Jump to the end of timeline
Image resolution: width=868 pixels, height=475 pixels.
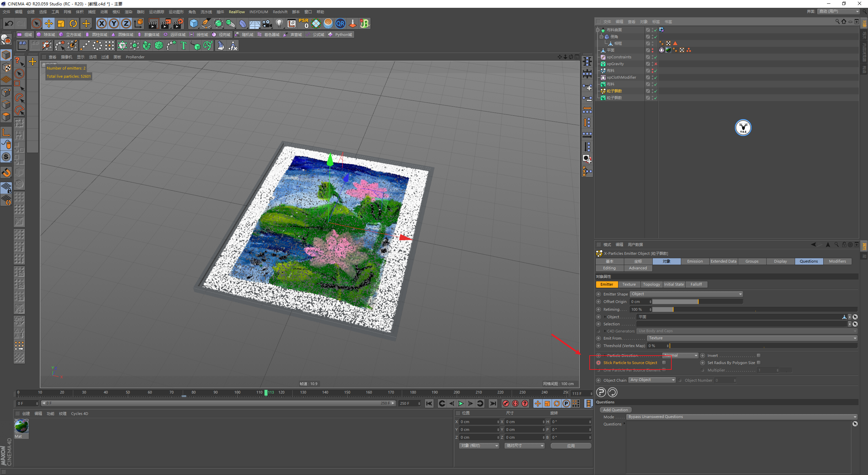[x=493, y=403]
